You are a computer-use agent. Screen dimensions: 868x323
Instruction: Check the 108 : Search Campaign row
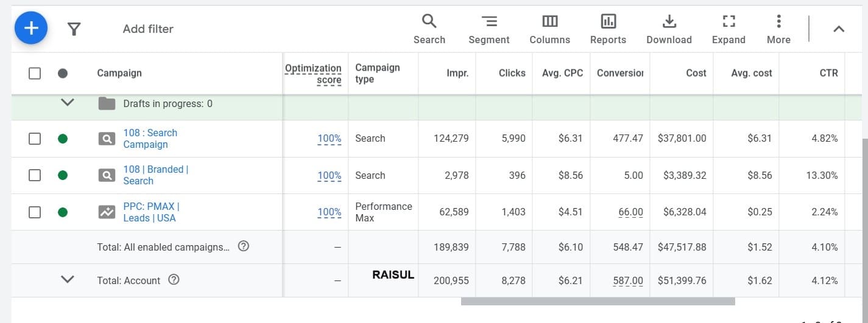[x=35, y=139]
